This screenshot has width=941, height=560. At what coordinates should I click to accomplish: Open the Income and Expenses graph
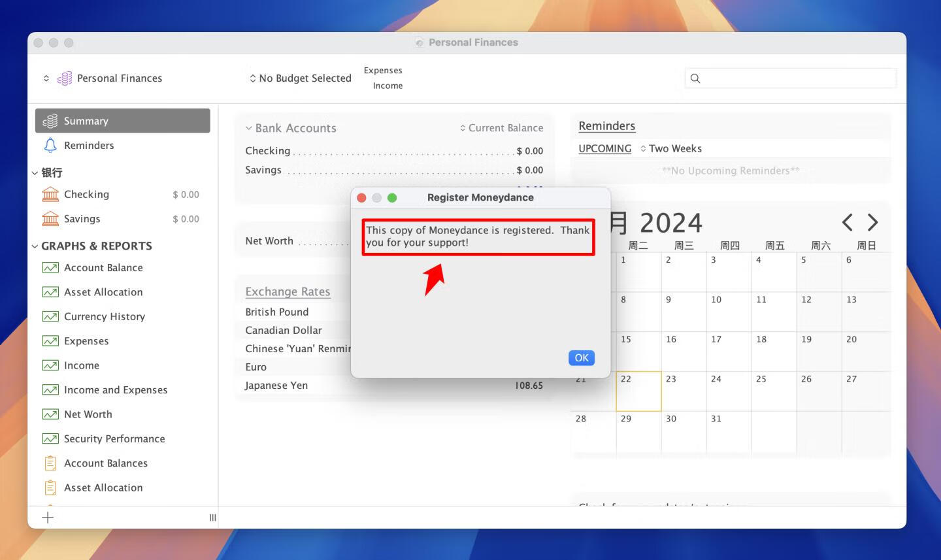click(116, 389)
